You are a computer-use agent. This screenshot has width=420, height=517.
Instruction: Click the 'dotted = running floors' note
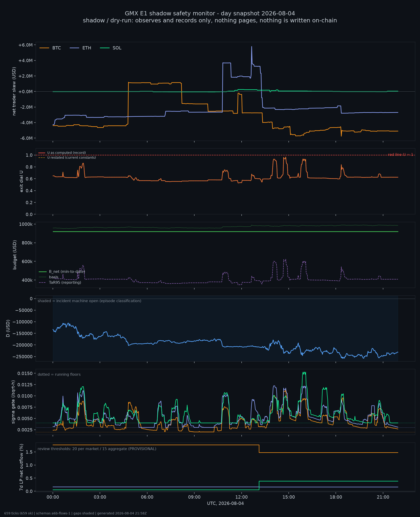59,374
